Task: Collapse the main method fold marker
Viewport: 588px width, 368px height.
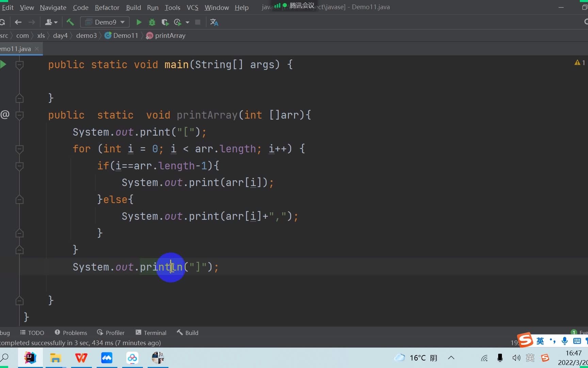Action: (19, 64)
